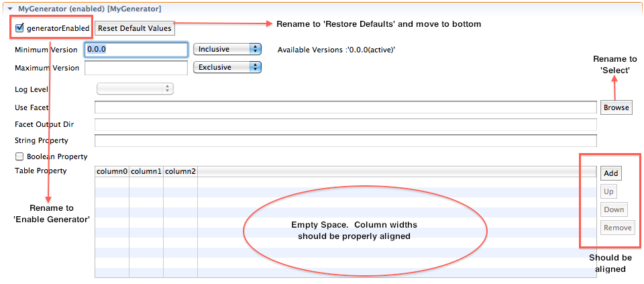Click the Down button beside the table
The width and height of the screenshot is (644, 284).
coord(614,209)
